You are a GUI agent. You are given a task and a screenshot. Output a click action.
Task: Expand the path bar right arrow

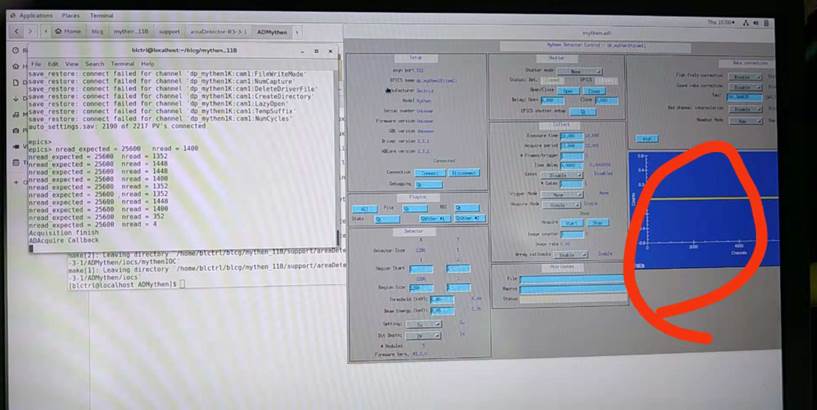tap(297, 32)
